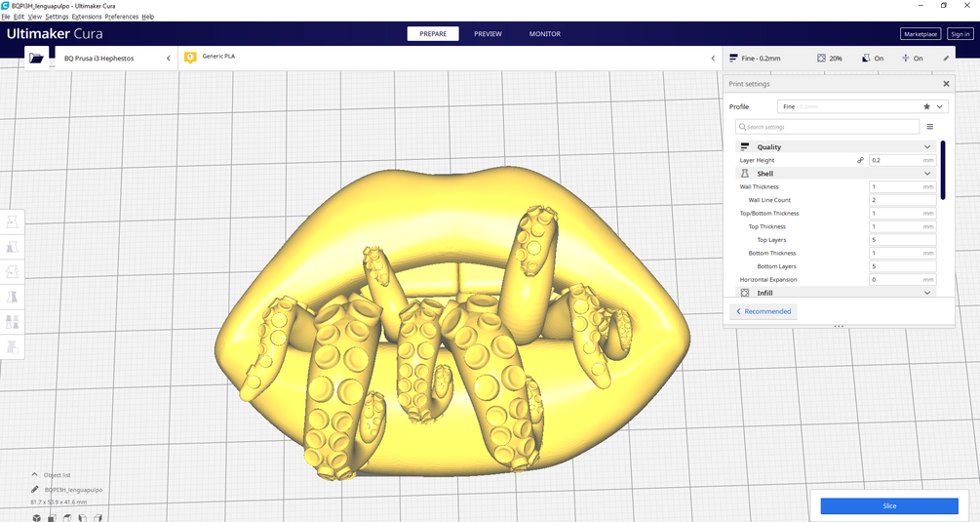
Task: Open settings visibility hamburger menu
Action: 930,127
